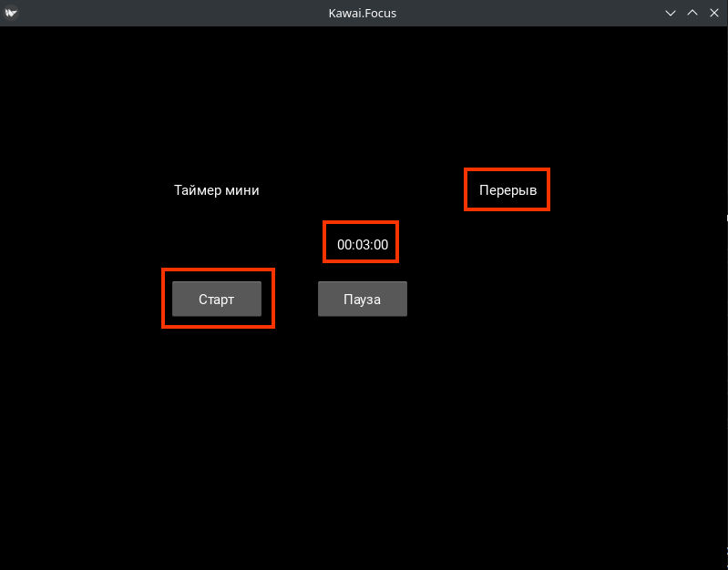Click the 00:03:00 timer display
Image resolution: width=728 pixels, height=570 pixels.
363,244
